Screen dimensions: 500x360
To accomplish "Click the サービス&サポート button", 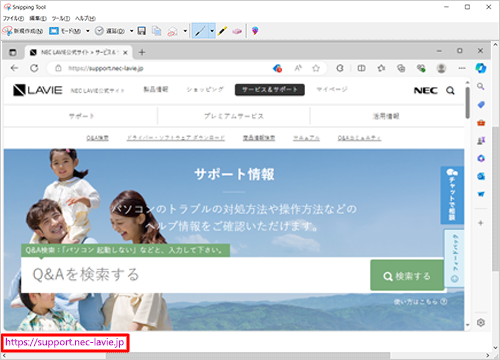I will click(270, 90).
